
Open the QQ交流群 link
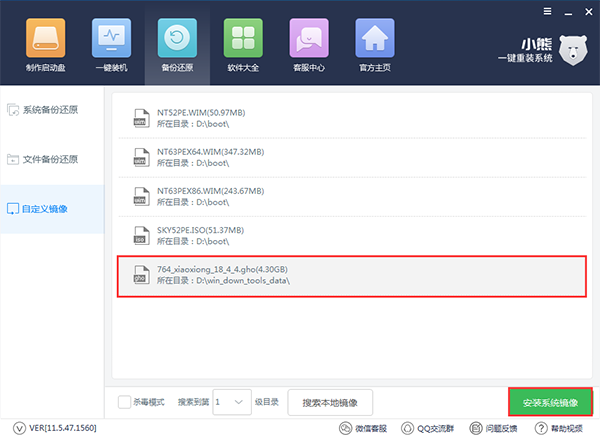(435, 428)
